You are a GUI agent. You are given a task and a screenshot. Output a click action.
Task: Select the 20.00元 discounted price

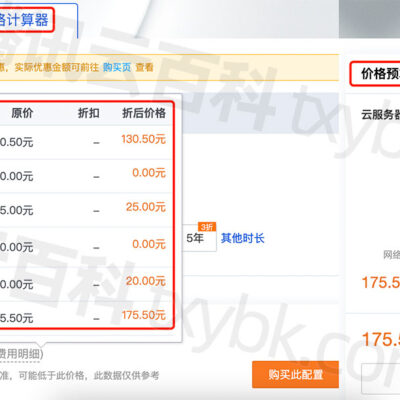point(146,281)
